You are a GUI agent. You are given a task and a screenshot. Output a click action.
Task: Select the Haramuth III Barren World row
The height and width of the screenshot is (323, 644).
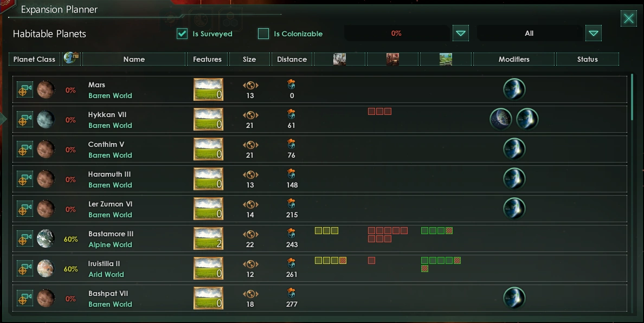pyautogui.click(x=319, y=179)
